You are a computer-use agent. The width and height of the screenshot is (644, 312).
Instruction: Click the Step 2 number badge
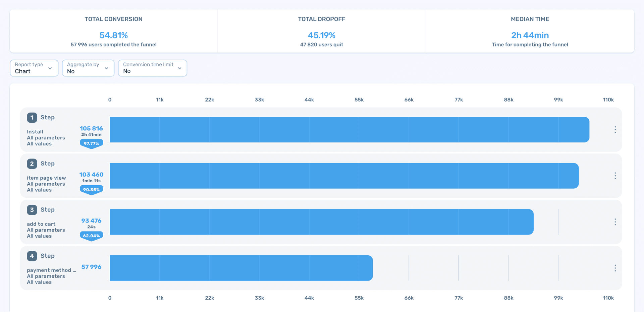pyautogui.click(x=32, y=164)
